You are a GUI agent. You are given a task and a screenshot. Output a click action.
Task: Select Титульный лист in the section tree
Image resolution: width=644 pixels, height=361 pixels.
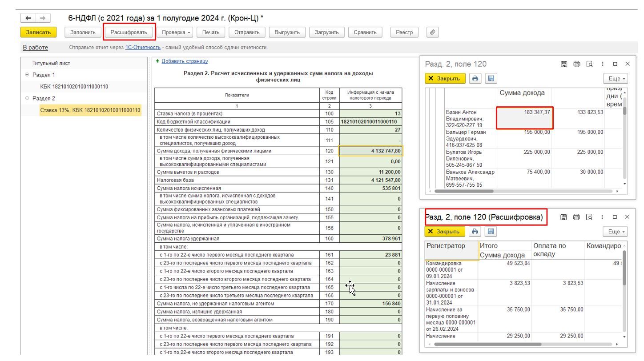[51, 63]
